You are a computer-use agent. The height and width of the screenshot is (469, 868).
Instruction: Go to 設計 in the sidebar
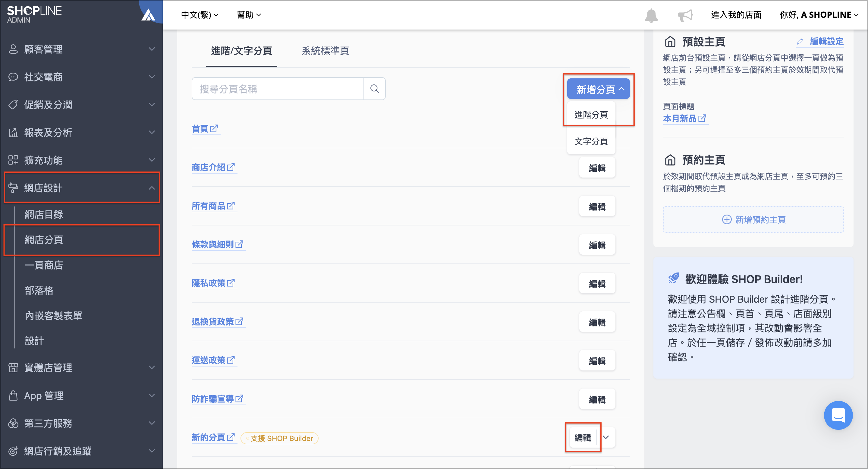coord(34,341)
